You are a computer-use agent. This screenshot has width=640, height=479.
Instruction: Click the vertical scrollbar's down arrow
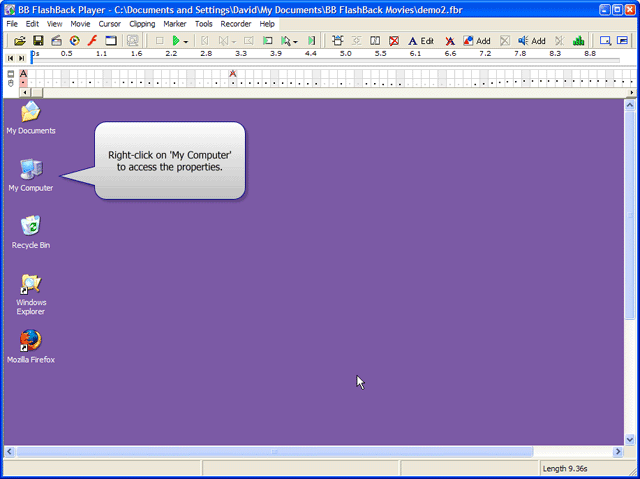click(629, 439)
